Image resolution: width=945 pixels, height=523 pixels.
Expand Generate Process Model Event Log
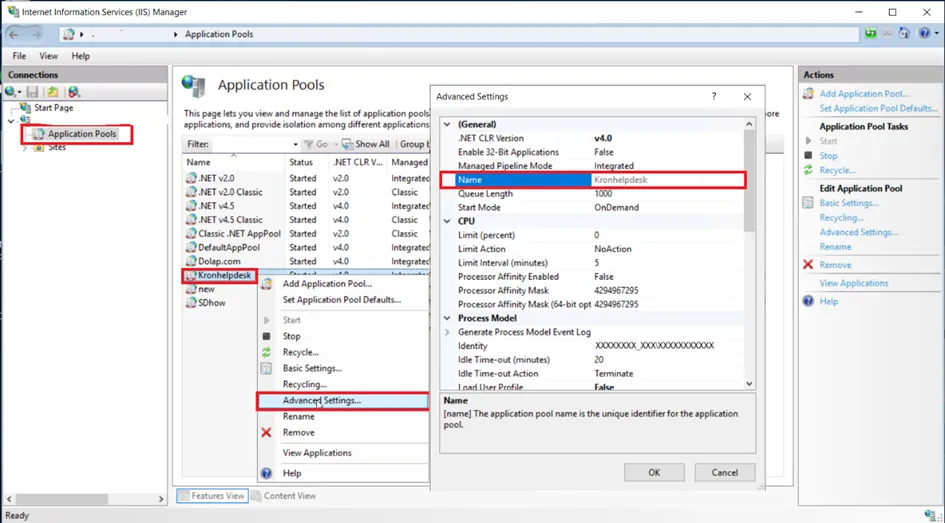click(x=447, y=332)
